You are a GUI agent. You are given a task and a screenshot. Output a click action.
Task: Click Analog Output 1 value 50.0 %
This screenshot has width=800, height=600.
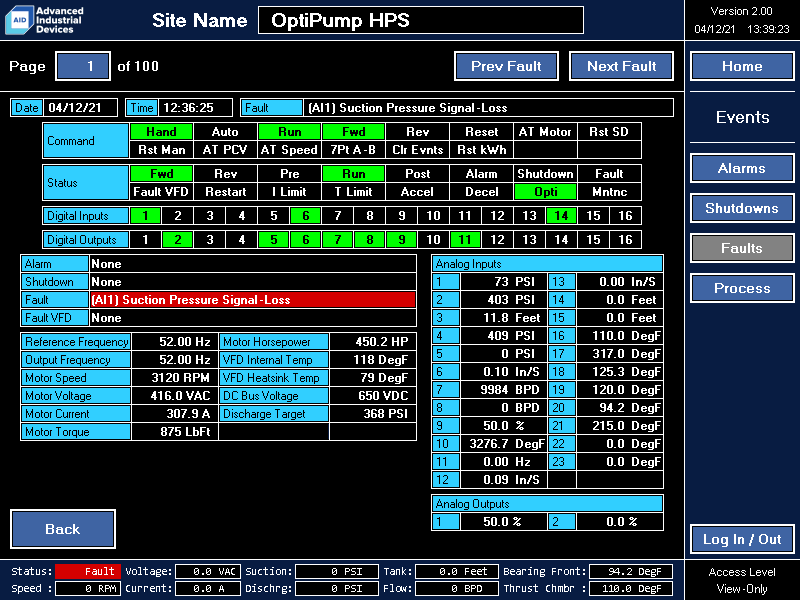click(x=504, y=521)
